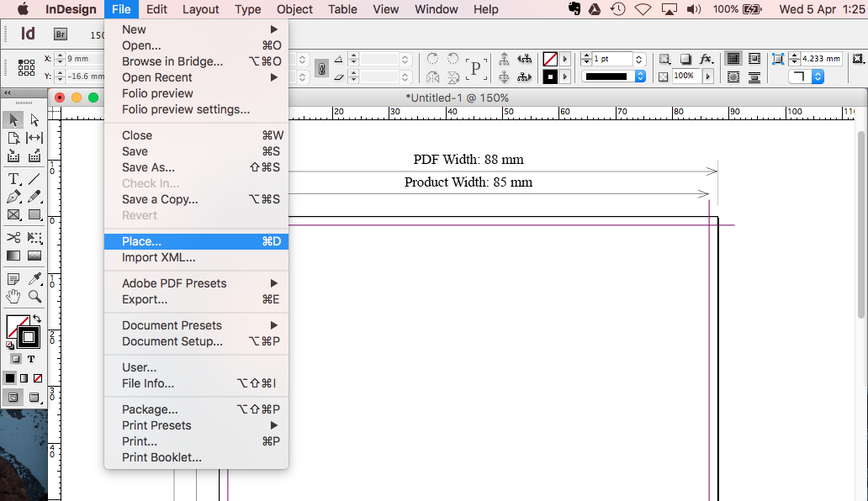Enable wrap around bounding box

point(754,59)
